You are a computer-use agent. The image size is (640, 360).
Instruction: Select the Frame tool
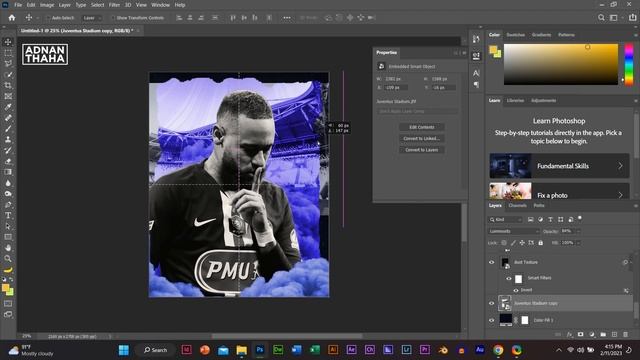[x=8, y=96]
